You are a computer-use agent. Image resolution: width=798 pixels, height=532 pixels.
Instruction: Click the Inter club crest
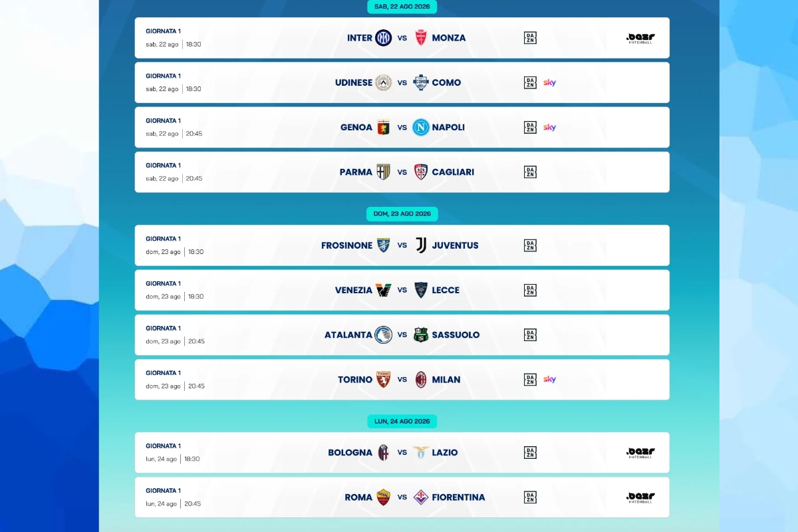tap(384, 38)
